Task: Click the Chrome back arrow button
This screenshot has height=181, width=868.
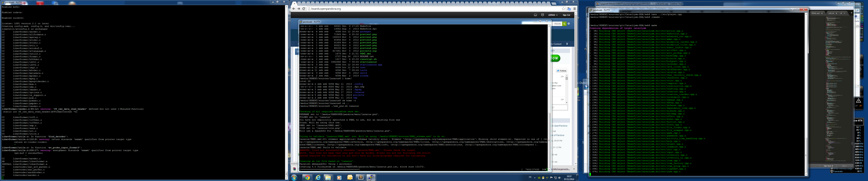Action: [293, 9]
